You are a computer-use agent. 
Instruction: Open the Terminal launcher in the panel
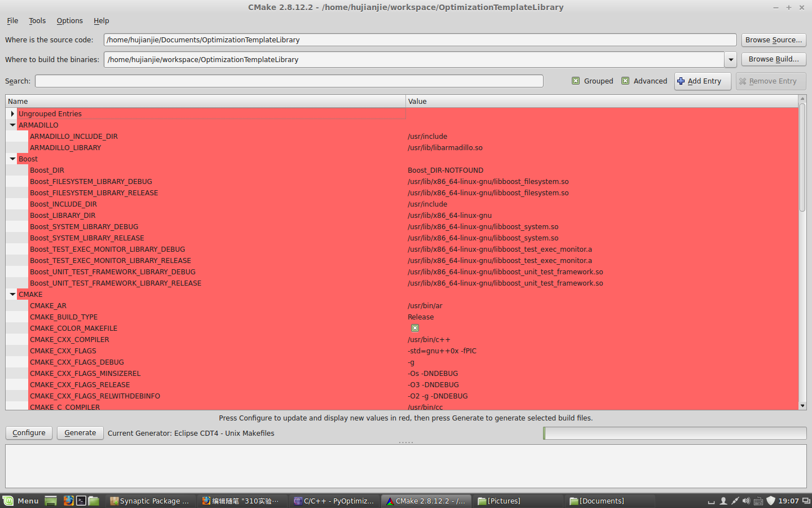[81, 501]
